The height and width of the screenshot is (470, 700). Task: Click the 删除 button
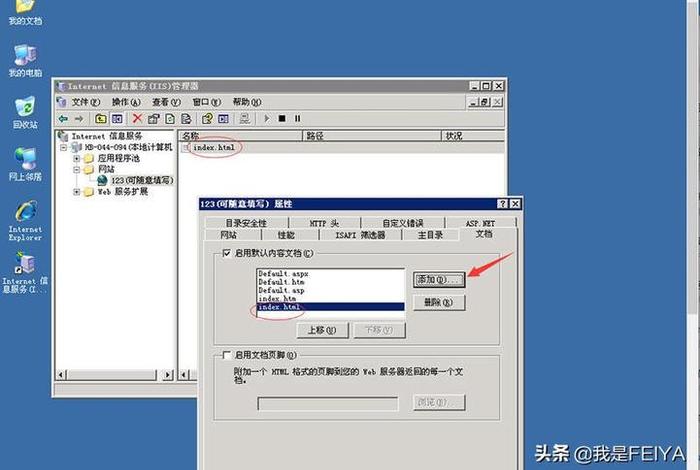(x=439, y=303)
